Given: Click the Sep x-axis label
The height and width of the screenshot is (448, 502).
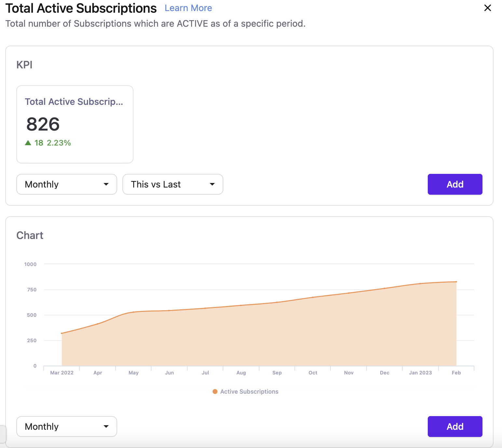Looking at the screenshot, I should coord(277,372).
